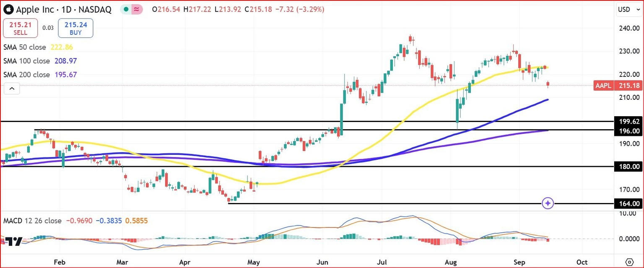The width and height of the screenshot is (644, 268).
Task: Click the purple sparkle event marker
Action: [x=548, y=203]
